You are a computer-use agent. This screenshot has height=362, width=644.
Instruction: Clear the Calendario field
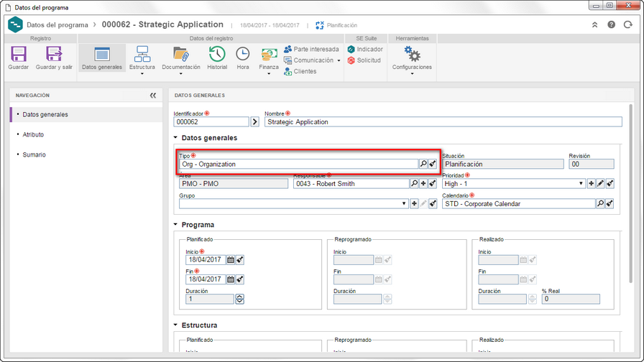[610, 203]
